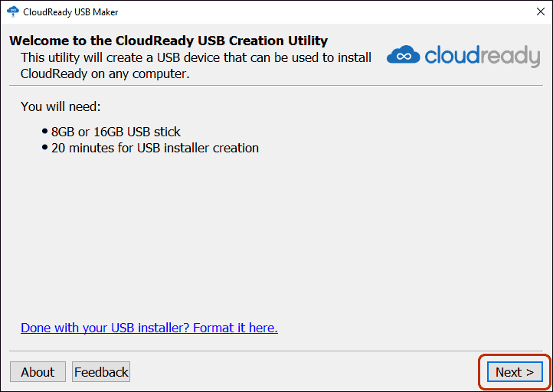Click the blue 'cloud' part of wordmark
The height and width of the screenshot is (392, 553).
(451, 55)
